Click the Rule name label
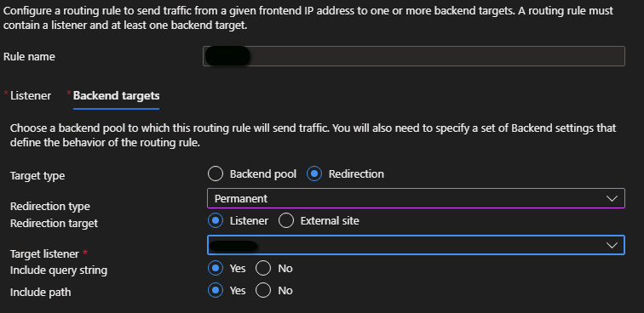This screenshot has width=644, height=313. (x=29, y=57)
